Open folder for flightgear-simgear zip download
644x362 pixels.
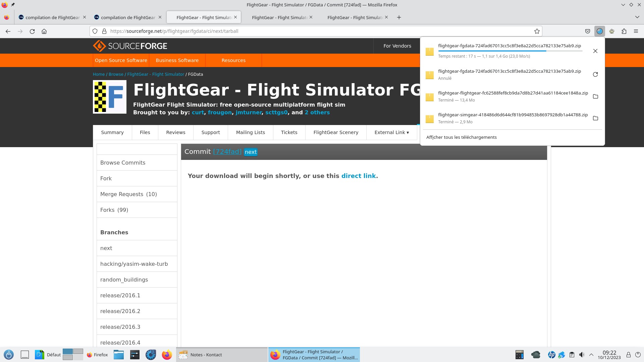[x=595, y=118]
